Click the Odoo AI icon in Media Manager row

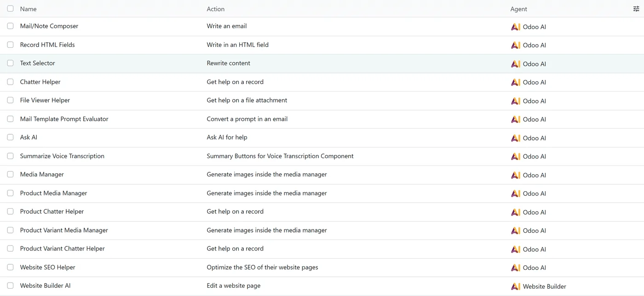(x=516, y=175)
